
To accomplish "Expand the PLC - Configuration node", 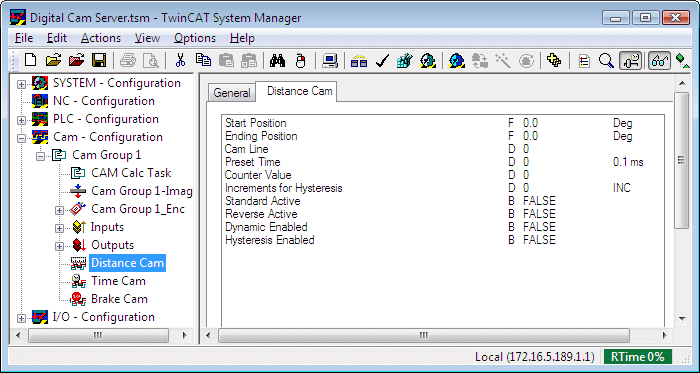I will [x=21, y=120].
